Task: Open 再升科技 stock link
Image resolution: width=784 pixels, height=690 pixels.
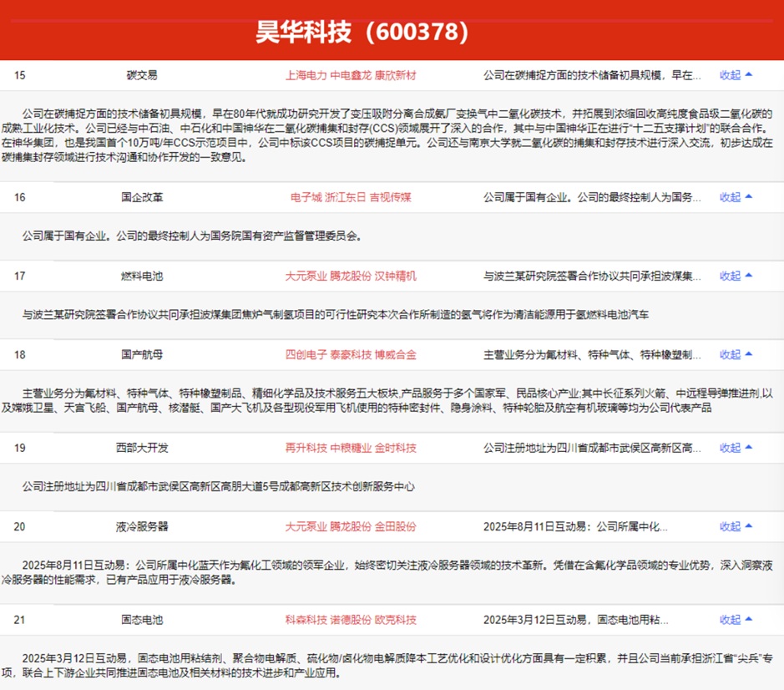Action: (306, 448)
